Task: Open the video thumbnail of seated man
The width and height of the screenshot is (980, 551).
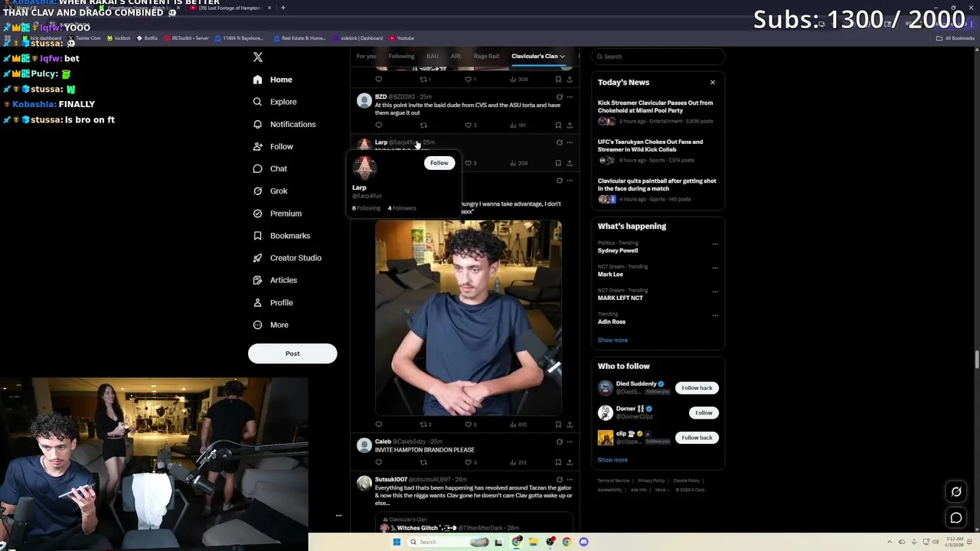Action: [469, 318]
